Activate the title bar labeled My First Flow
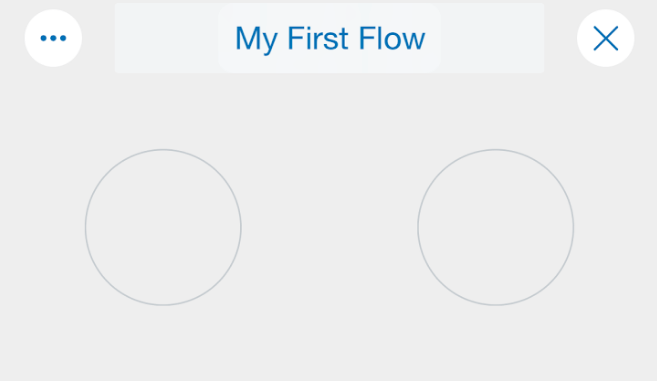The height and width of the screenshot is (381, 657). (x=329, y=38)
